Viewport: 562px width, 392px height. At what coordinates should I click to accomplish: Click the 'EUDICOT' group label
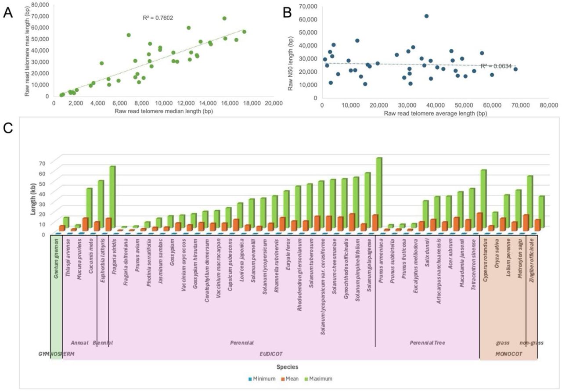pyautogui.click(x=270, y=353)
